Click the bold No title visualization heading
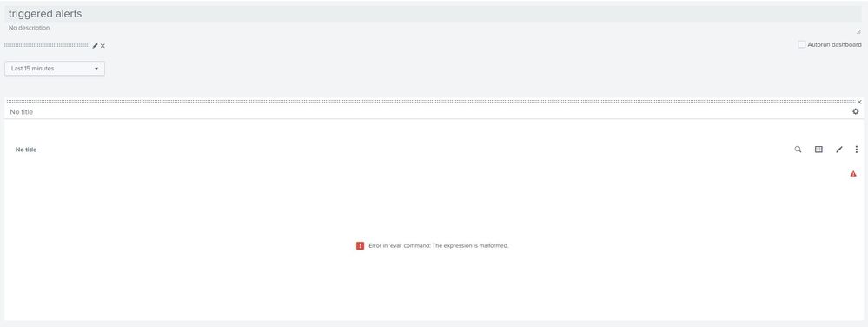 26,150
